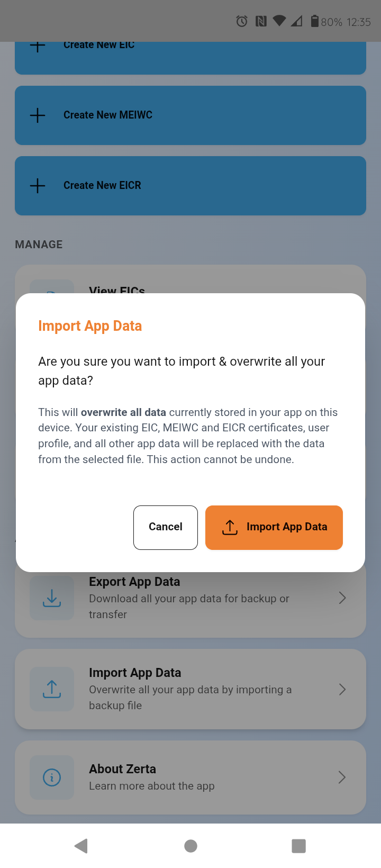Click the plus icon beside Create New MEIWC
Screen dimensions: 381x868
(x=37, y=115)
